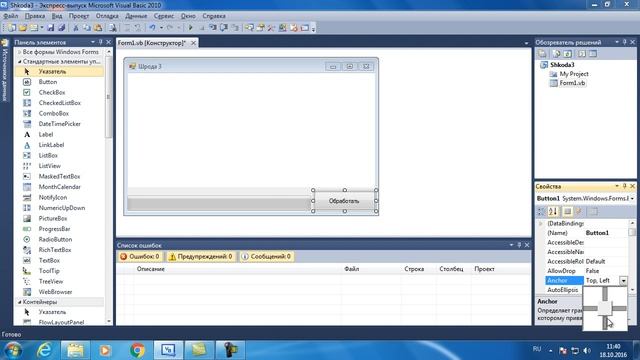This screenshot has height=360, width=640.
Task: Sort properties alphabetically in the Свойства panel
Action: pyautogui.click(x=553, y=211)
